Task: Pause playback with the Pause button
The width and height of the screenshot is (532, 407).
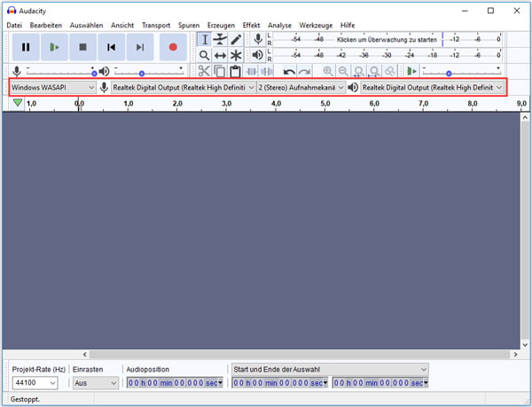Action: pos(26,47)
